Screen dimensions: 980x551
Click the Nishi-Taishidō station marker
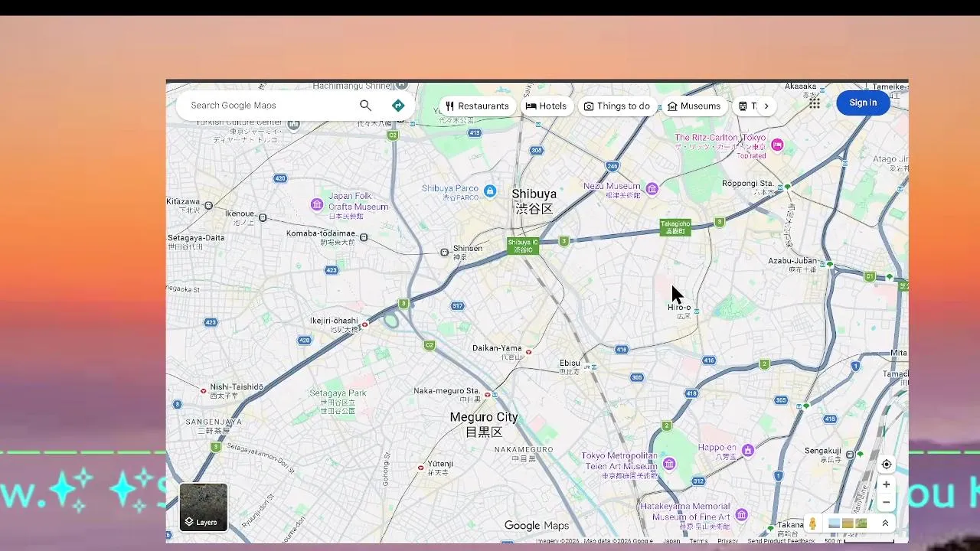pos(203,391)
